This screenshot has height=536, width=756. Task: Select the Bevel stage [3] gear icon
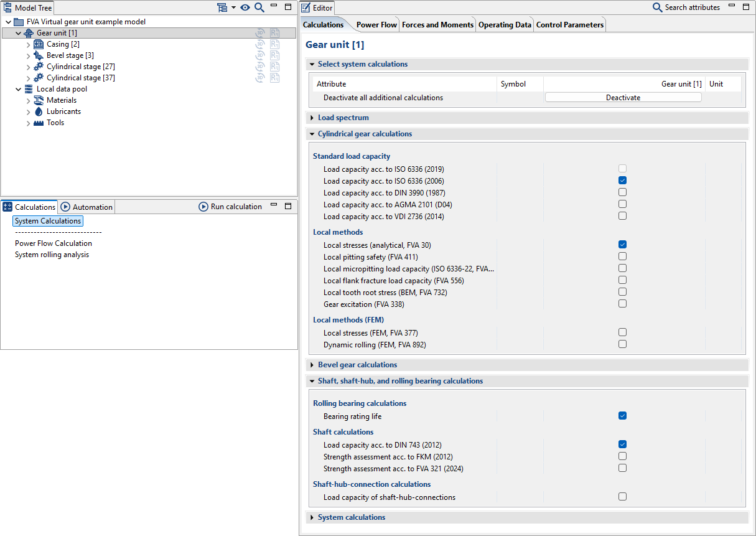click(39, 55)
